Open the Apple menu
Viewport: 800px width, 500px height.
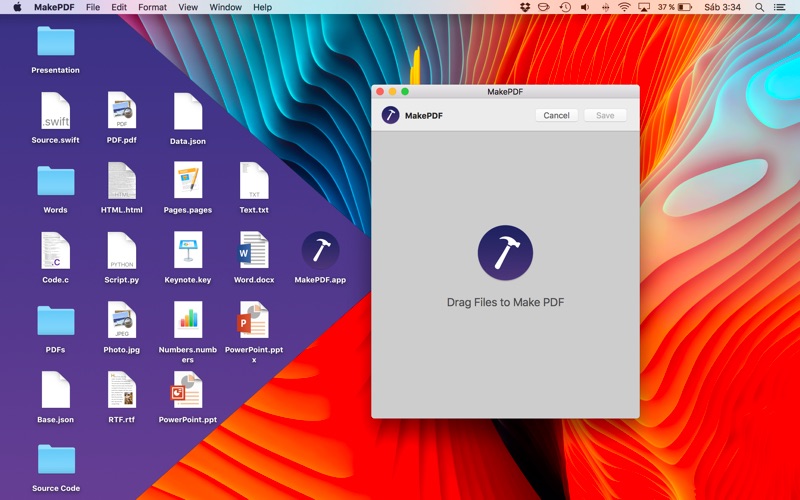click(17, 7)
